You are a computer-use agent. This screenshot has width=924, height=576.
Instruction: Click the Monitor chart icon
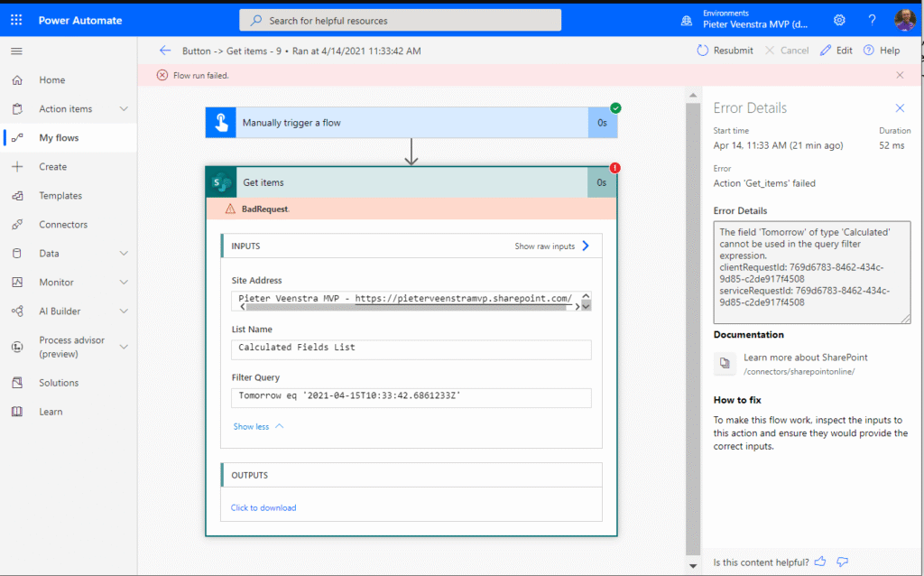point(18,282)
